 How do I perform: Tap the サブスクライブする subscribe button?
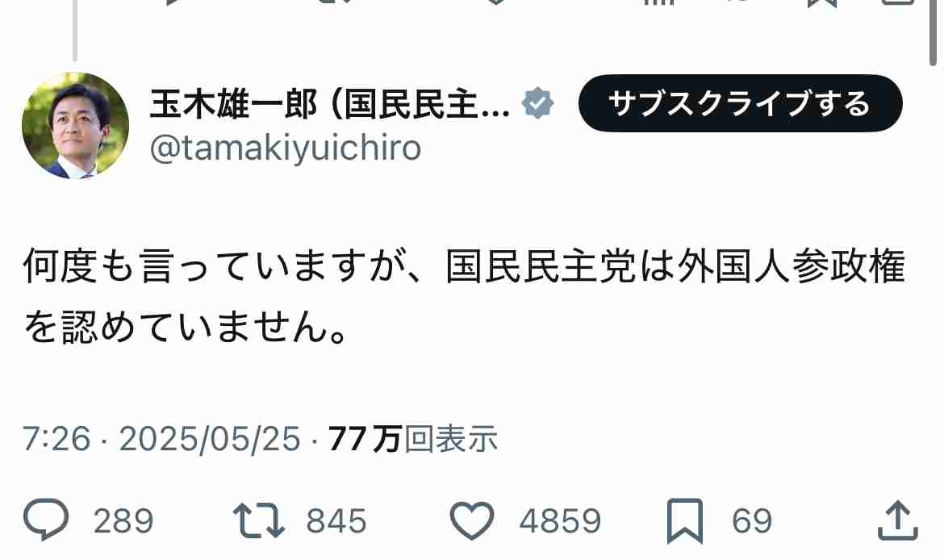click(x=741, y=103)
